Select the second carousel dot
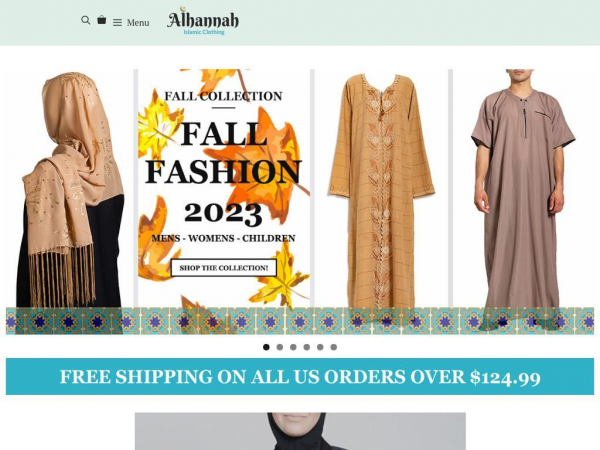 [x=280, y=347]
